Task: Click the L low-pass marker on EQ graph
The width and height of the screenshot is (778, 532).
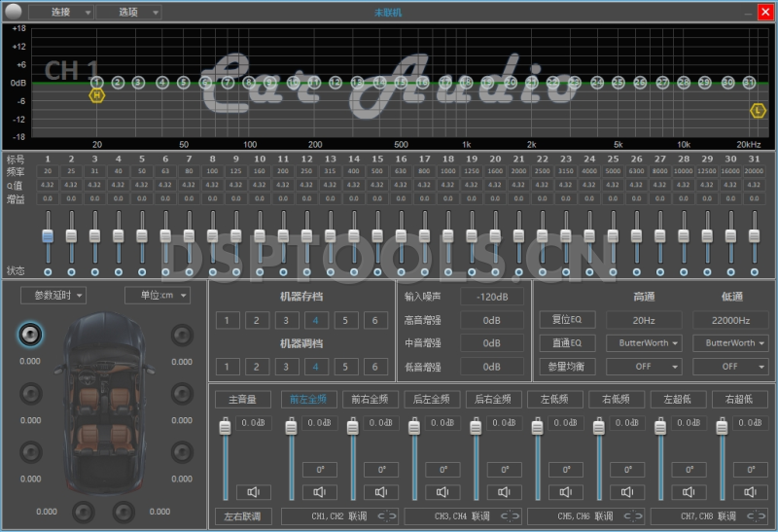Action: coord(757,111)
